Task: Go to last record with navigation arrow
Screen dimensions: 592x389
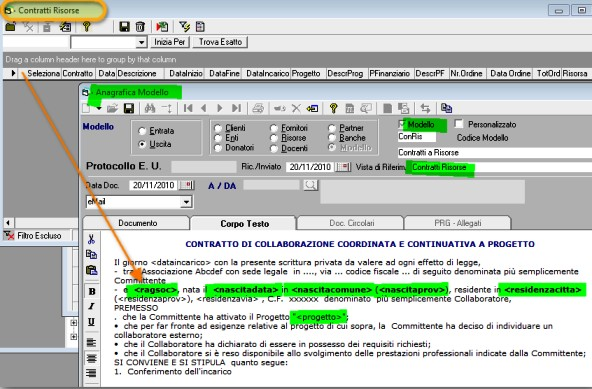Action: [236, 109]
